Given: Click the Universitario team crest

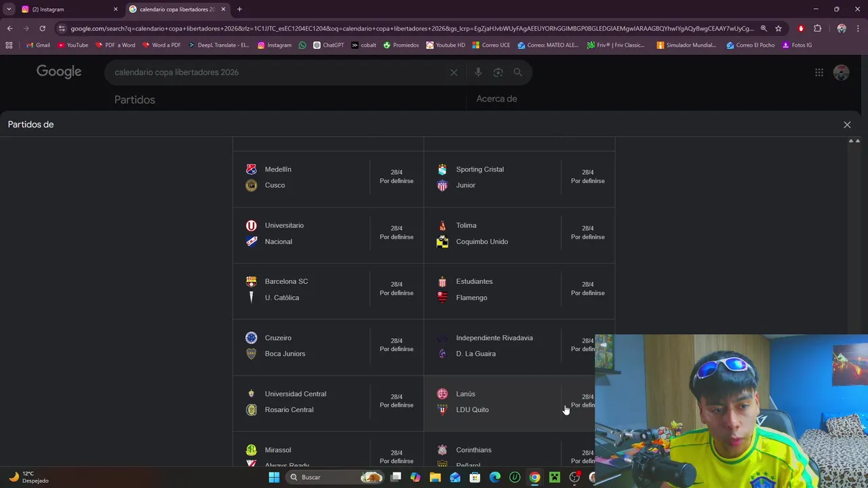Looking at the screenshot, I should (x=251, y=226).
